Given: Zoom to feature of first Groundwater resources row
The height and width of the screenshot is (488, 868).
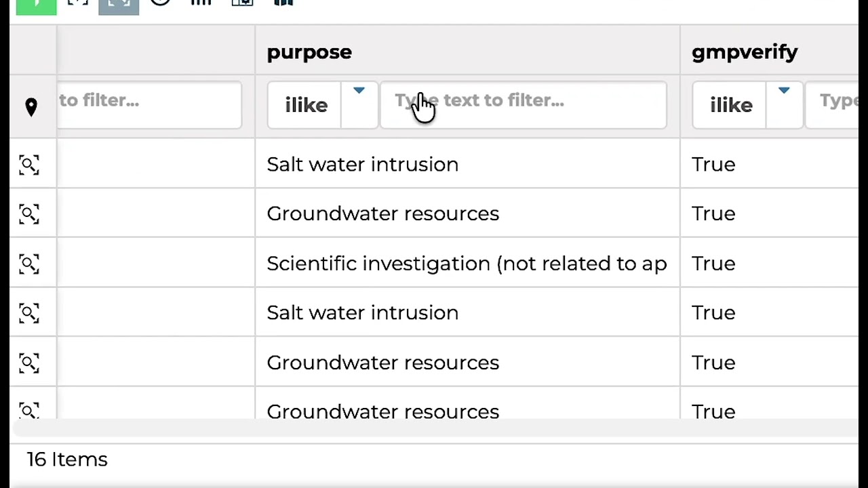Looking at the screenshot, I should pyautogui.click(x=29, y=214).
